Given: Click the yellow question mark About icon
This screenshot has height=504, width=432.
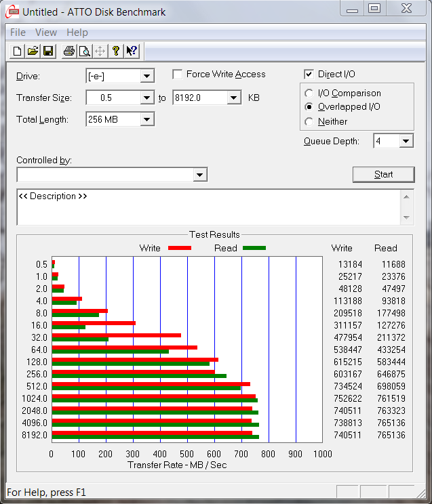Looking at the screenshot, I should (x=116, y=51).
